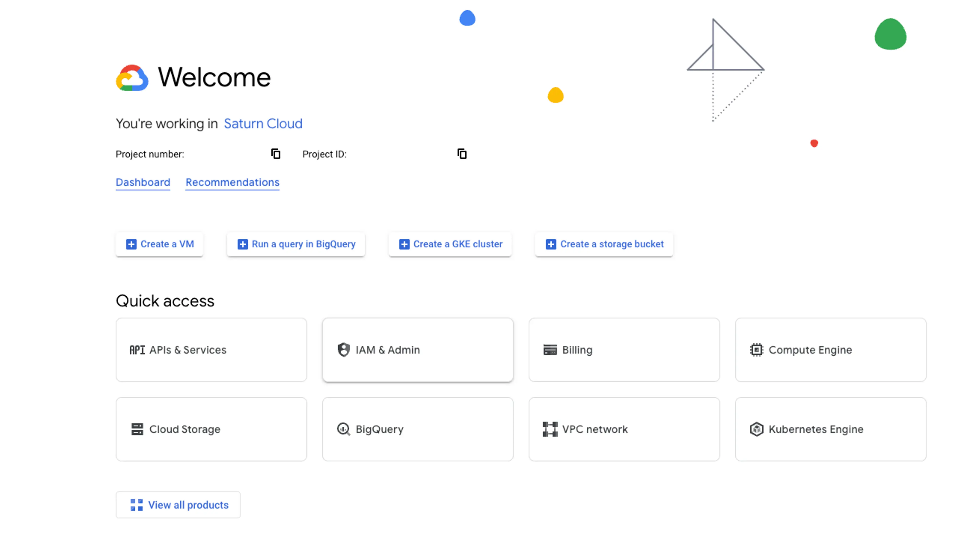This screenshot has height=550, width=980.
Task: Click the View all products label
Action: [x=188, y=505]
